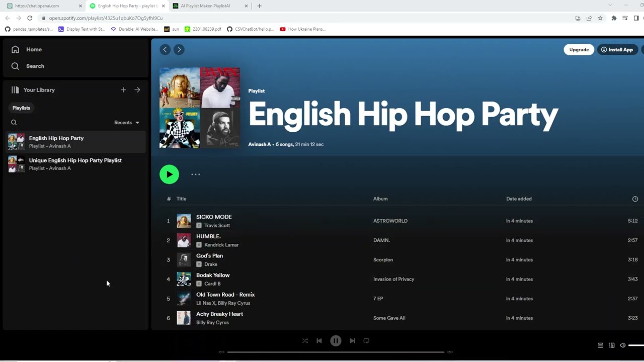This screenshot has height=362, width=644.
Task: Reload the current page
Action: [x=30, y=18]
